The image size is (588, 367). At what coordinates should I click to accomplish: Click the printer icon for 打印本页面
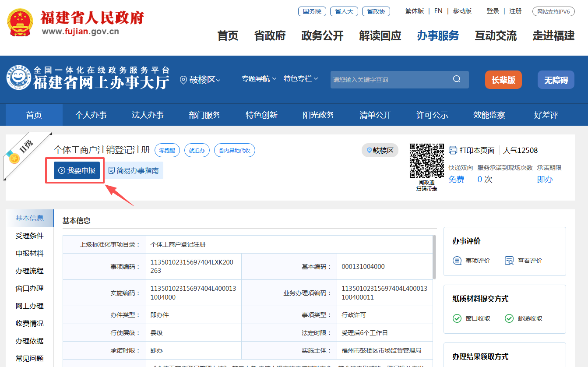click(x=453, y=150)
